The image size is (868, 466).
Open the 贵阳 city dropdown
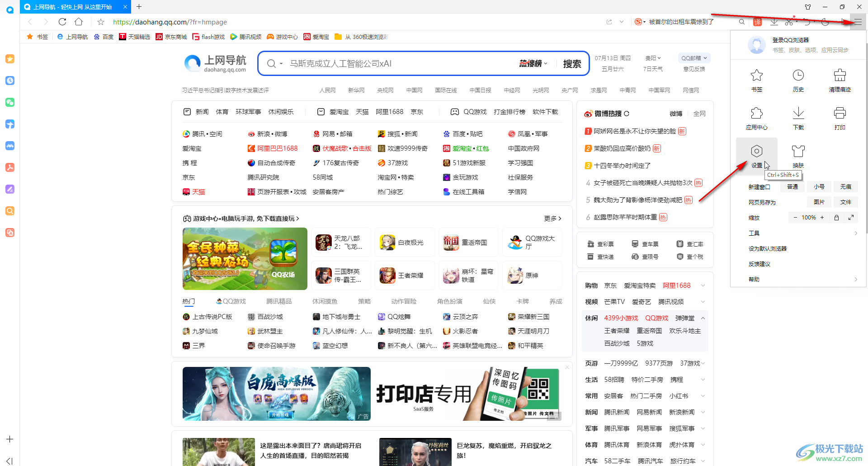(x=653, y=58)
